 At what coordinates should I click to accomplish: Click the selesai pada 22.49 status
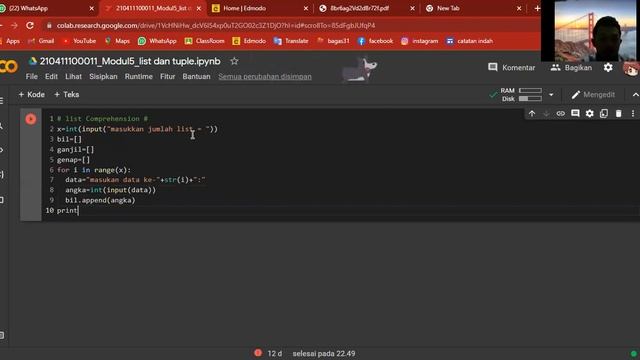coord(324,353)
